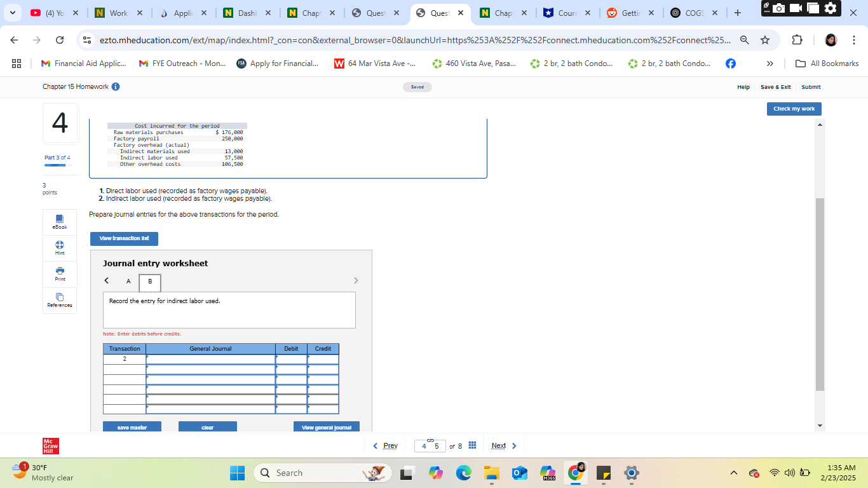The height and width of the screenshot is (488, 868).
Task: Open the Facebook bookmark icon
Action: click(x=731, y=64)
